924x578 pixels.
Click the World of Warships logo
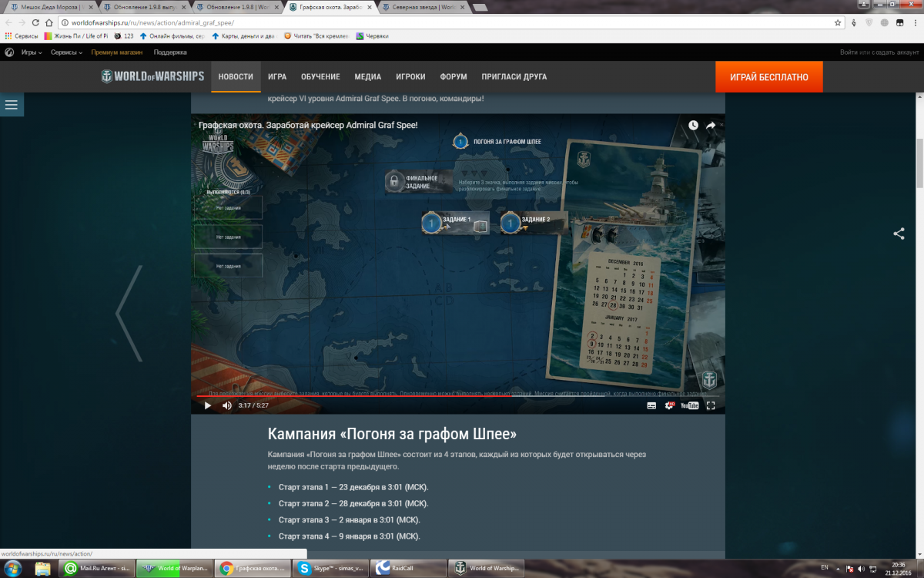tap(152, 76)
